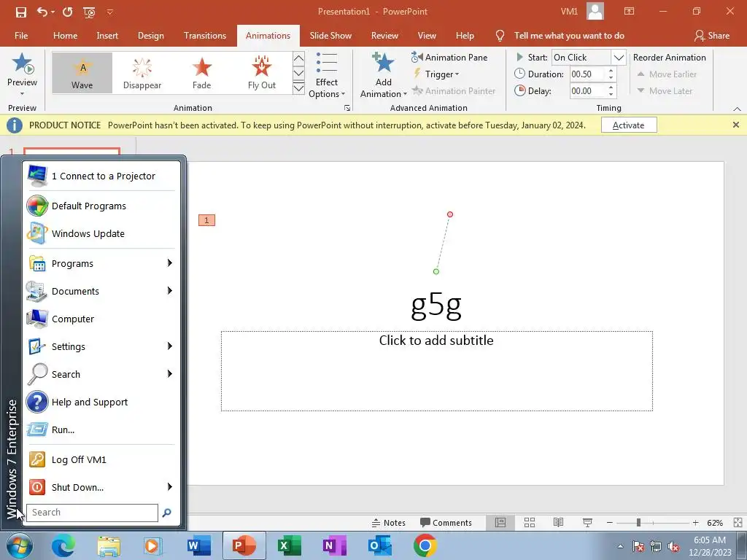Open Outlook from the taskbar
The image size is (747, 560).
click(379, 545)
